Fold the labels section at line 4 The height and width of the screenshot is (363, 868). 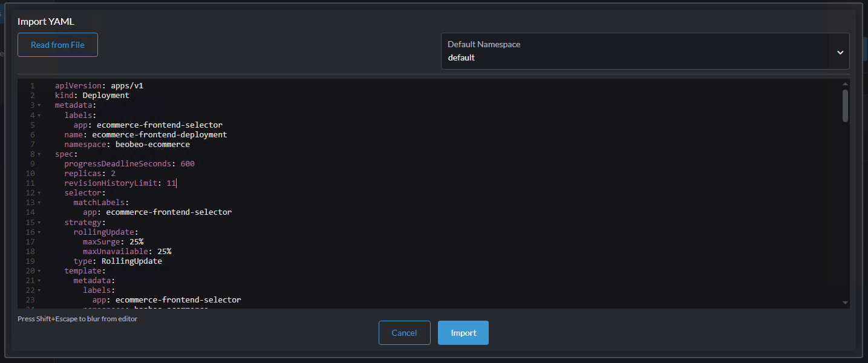(39, 115)
